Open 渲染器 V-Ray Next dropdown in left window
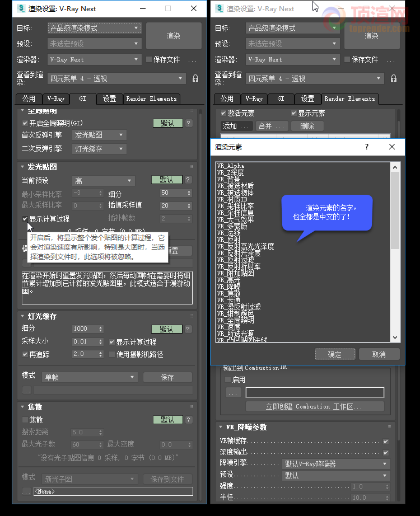 click(x=95, y=59)
